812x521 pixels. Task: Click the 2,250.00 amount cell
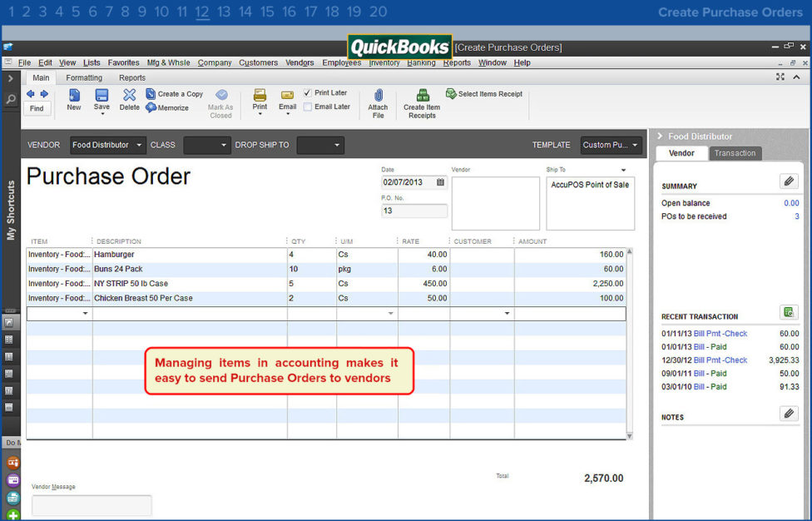[570, 283]
